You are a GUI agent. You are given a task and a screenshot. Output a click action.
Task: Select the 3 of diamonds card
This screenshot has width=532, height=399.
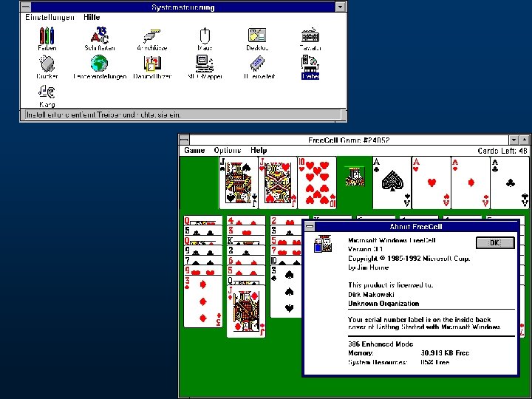click(x=203, y=301)
